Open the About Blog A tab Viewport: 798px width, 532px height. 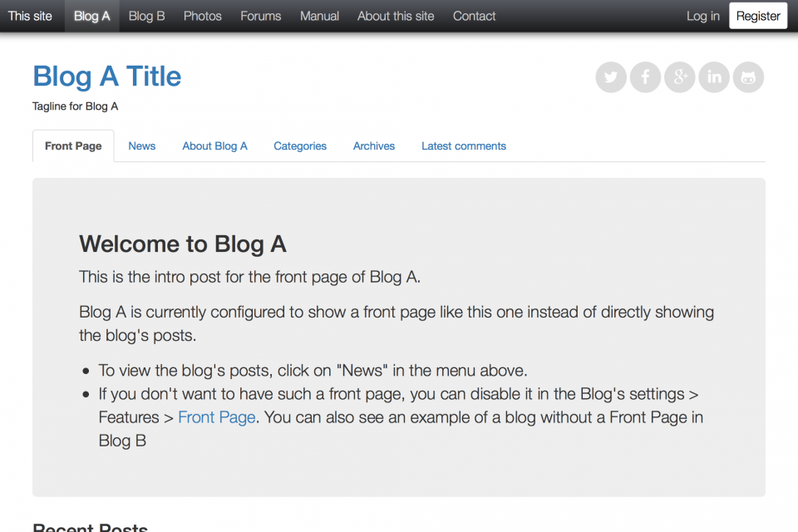pyautogui.click(x=214, y=145)
